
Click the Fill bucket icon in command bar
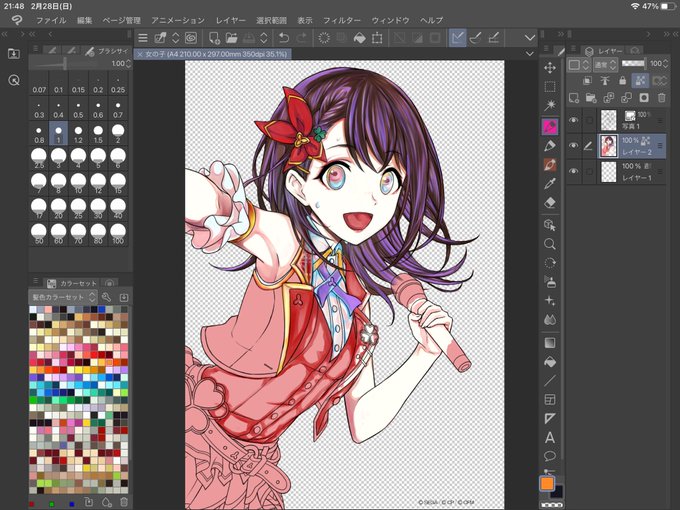coord(360,38)
